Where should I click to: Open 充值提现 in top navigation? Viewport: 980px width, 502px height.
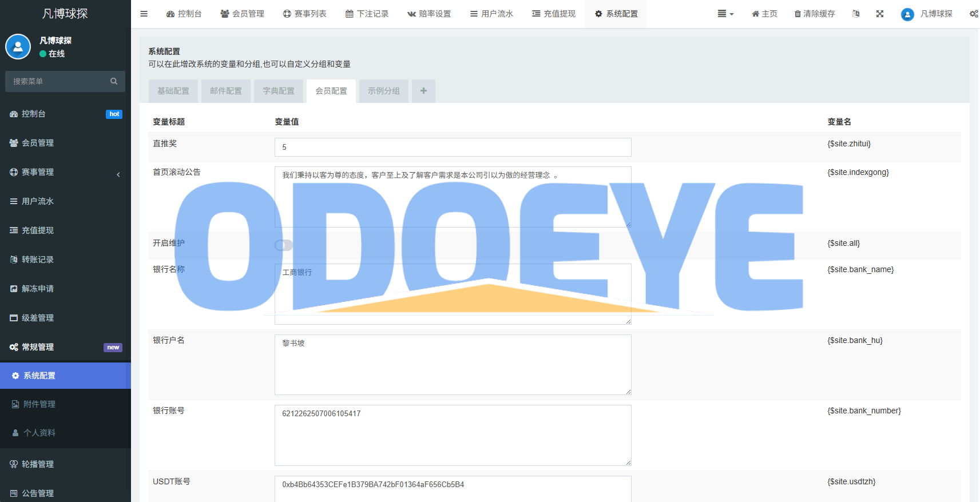pyautogui.click(x=554, y=14)
